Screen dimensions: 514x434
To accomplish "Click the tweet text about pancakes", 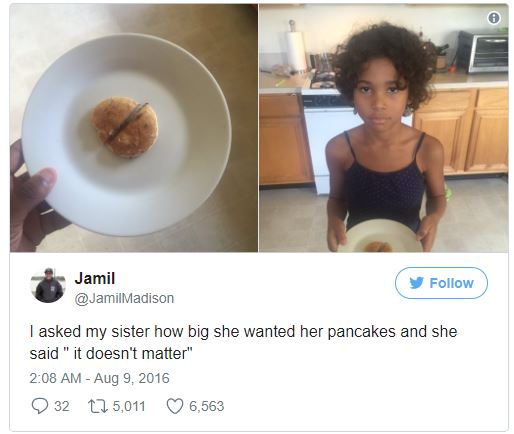I will click(243, 342).
